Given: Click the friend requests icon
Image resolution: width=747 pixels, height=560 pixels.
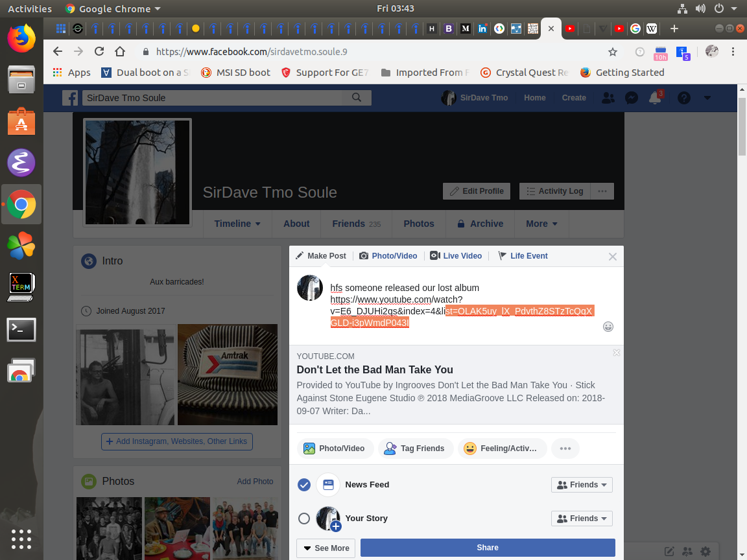Looking at the screenshot, I should 608,98.
